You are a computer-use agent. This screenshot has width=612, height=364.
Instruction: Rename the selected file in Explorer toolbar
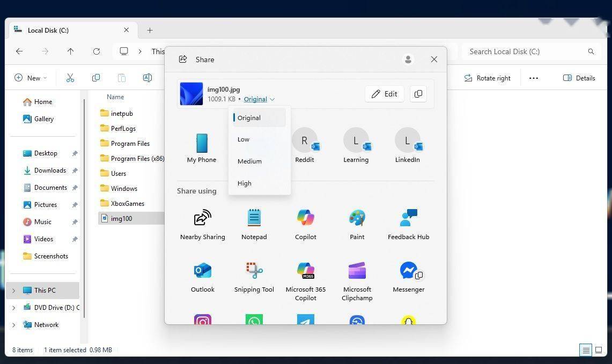[147, 78]
